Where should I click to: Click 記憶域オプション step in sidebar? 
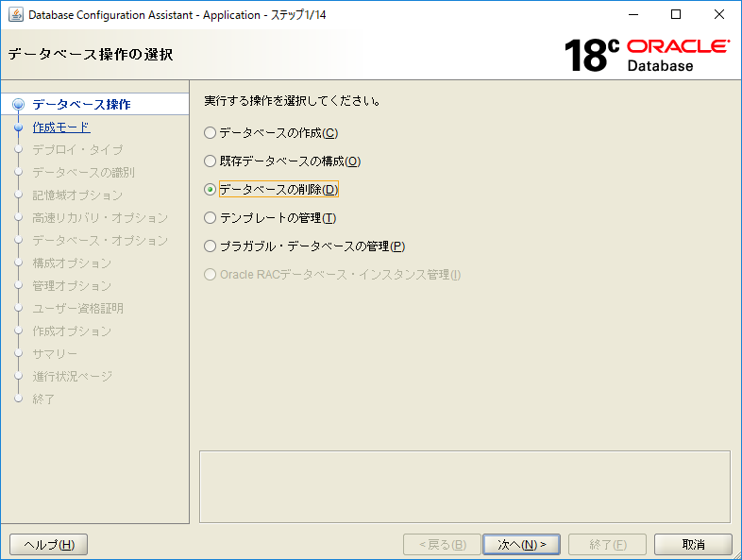pyautogui.click(x=77, y=195)
